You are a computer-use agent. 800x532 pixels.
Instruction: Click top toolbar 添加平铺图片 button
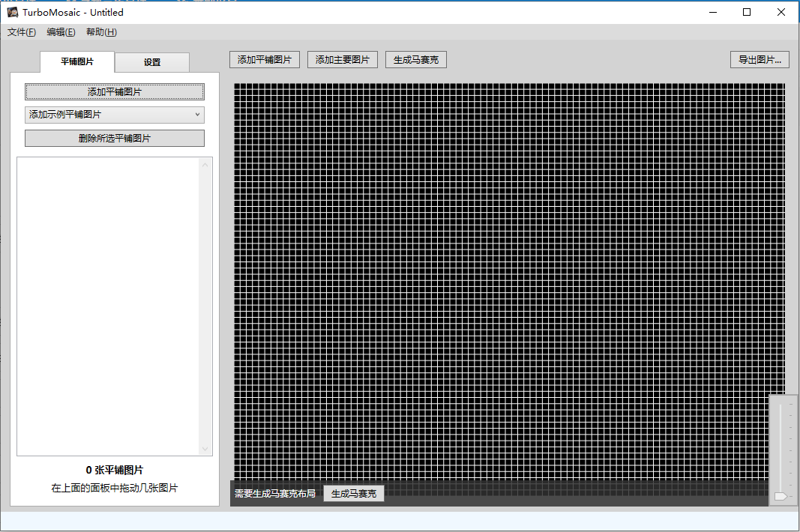click(x=264, y=60)
